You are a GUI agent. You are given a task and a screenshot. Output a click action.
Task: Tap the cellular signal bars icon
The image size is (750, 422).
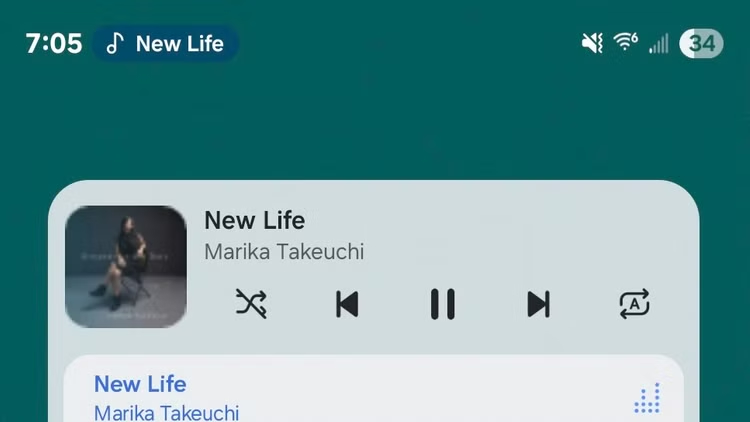coord(659,44)
